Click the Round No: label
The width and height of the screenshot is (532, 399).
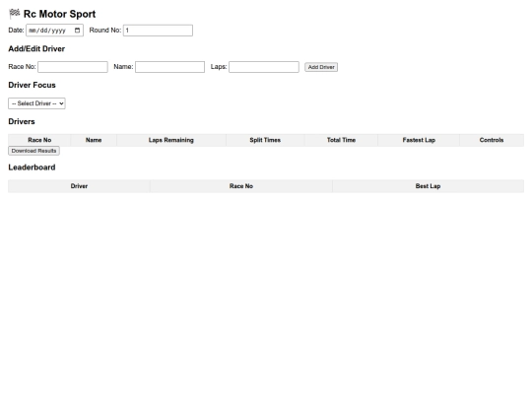(105, 31)
